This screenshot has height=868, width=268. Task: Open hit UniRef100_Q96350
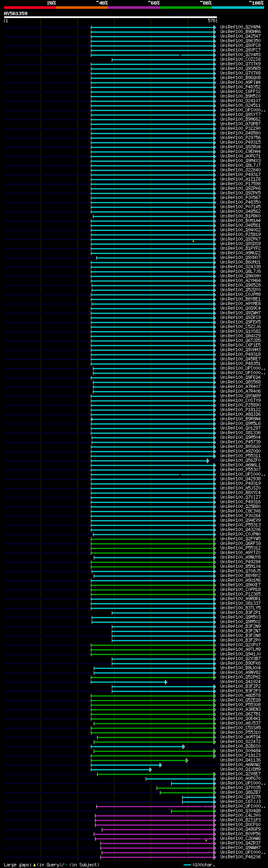pyautogui.click(x=240, y=41)
